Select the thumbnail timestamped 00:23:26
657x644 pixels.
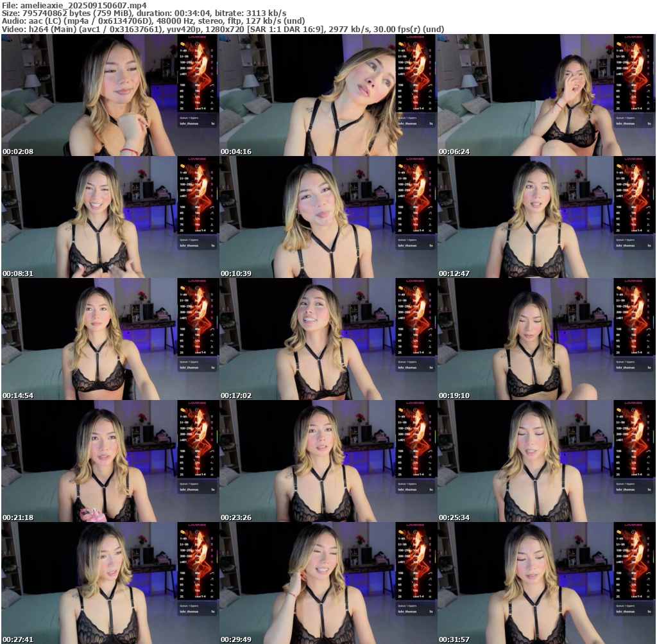[328, 461]
